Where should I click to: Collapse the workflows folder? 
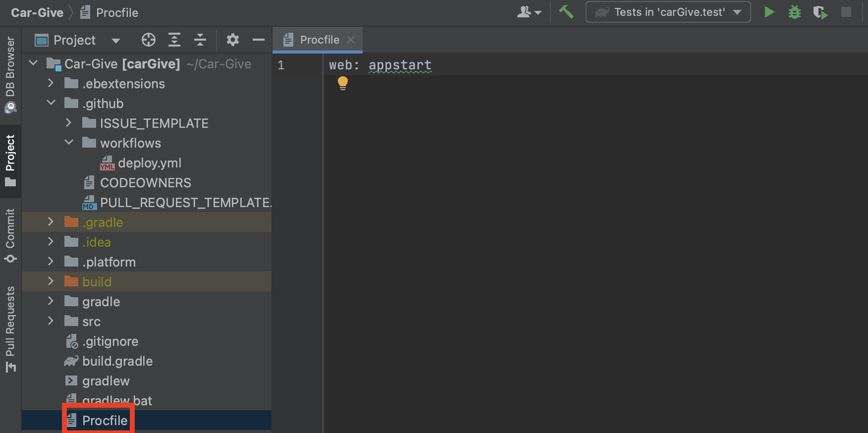(x=69, y=143)
